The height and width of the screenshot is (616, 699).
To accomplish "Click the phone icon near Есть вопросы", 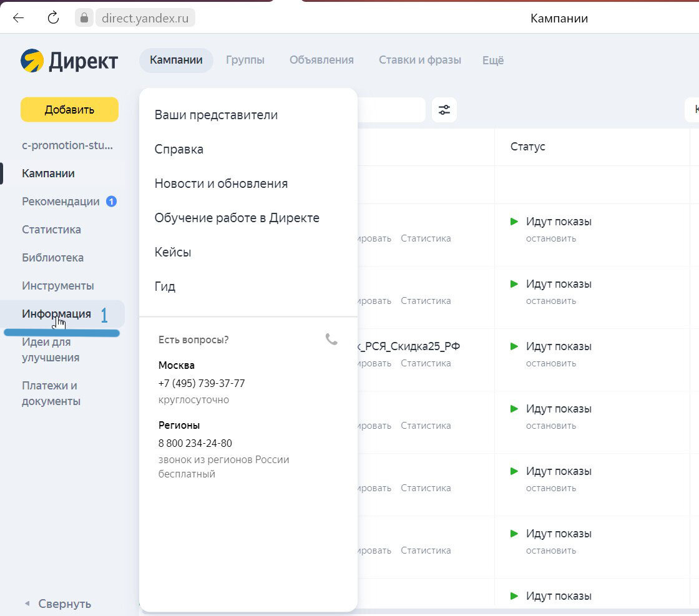I will click(331, 339).
